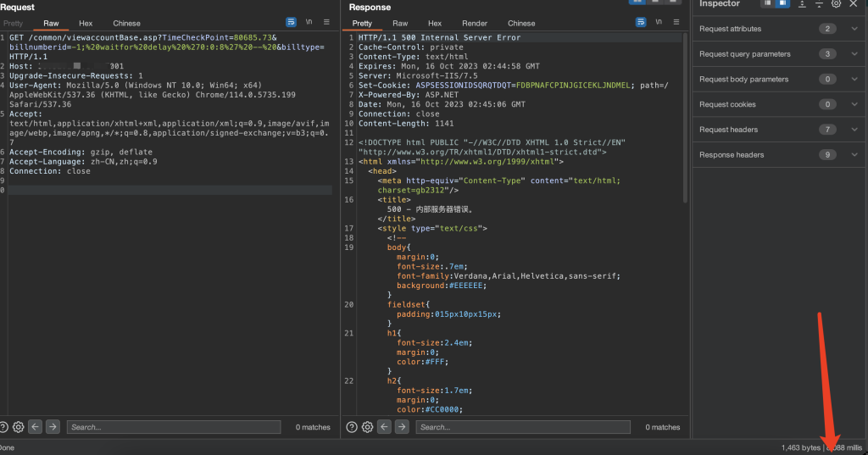The width and height of the screenshot is (868, 455).
Task: Click the 'X-Powered-By: ASP.NET' line
Action: 409,95
